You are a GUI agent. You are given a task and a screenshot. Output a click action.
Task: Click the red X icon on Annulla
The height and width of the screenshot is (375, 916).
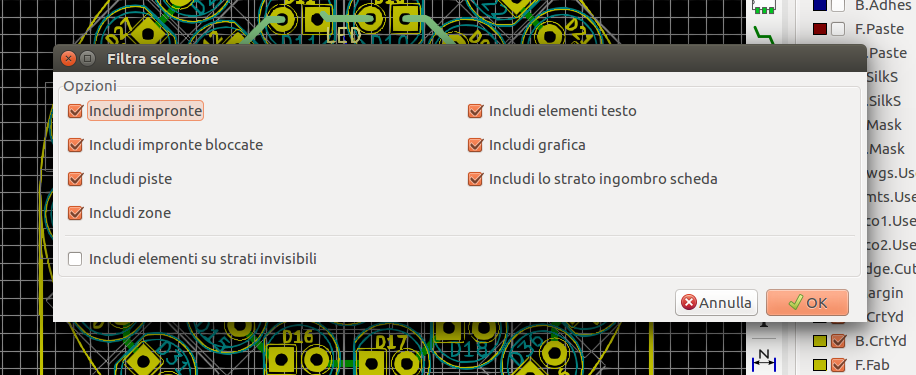(689, 303)
